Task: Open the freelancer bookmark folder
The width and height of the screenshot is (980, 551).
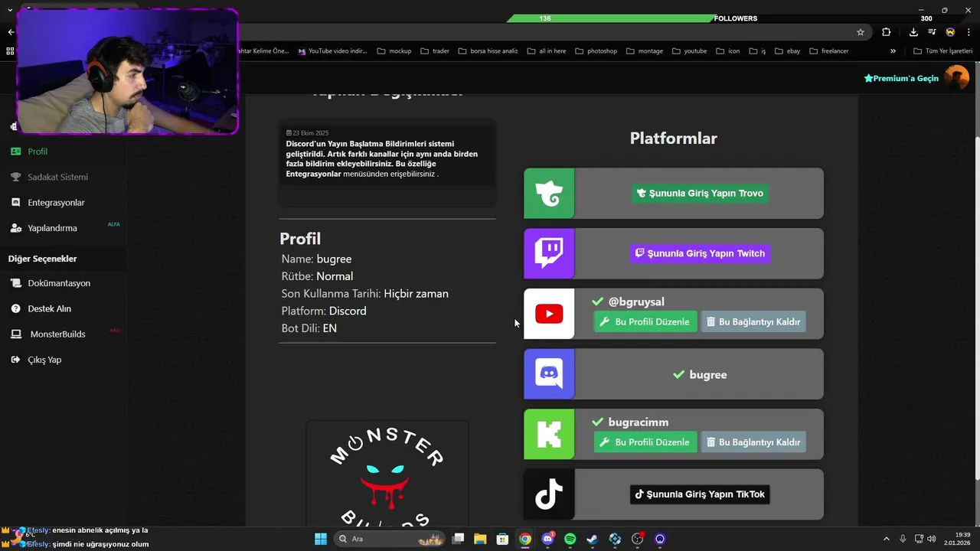Action: click(x=828, y=51)
